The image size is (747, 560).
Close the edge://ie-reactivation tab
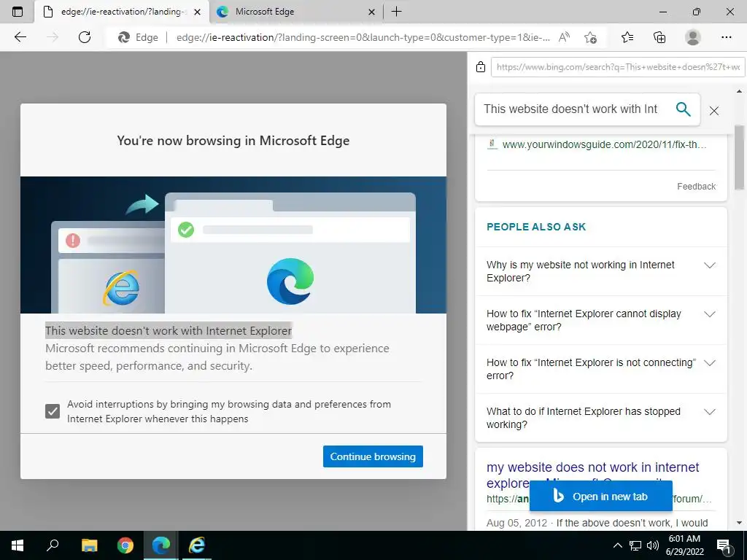(198, 12)
